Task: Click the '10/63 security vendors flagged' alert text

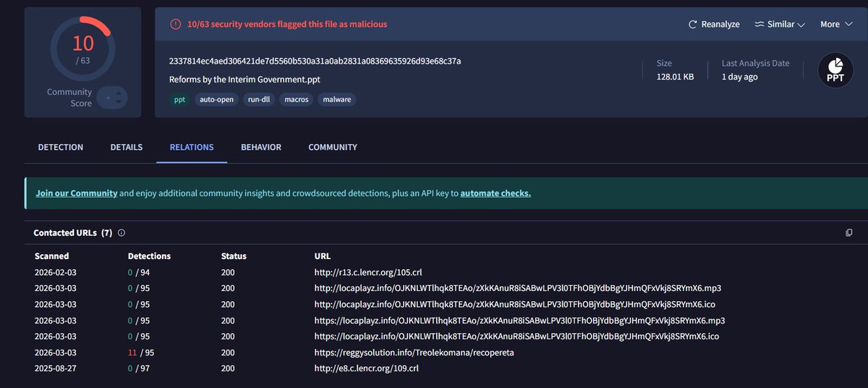Action: click(x=286, y=24)
